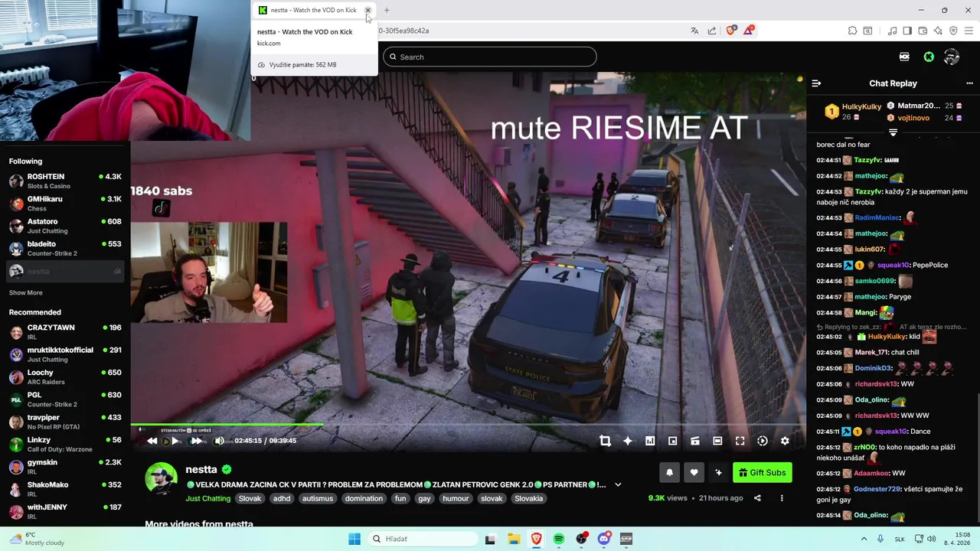Toggle notification bell for nestta
The image size is (980, 551).
tap(669, 473)
